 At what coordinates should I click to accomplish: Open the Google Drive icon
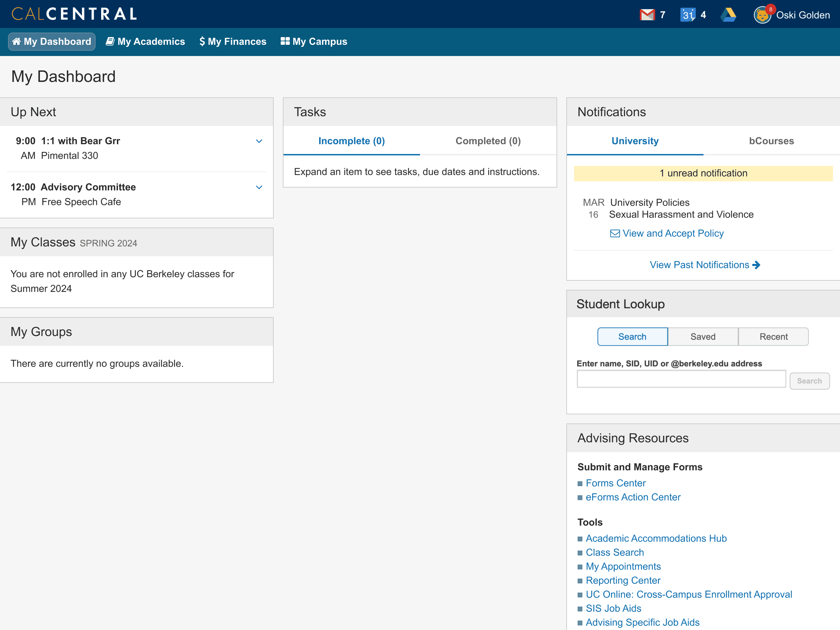(728, 15)
